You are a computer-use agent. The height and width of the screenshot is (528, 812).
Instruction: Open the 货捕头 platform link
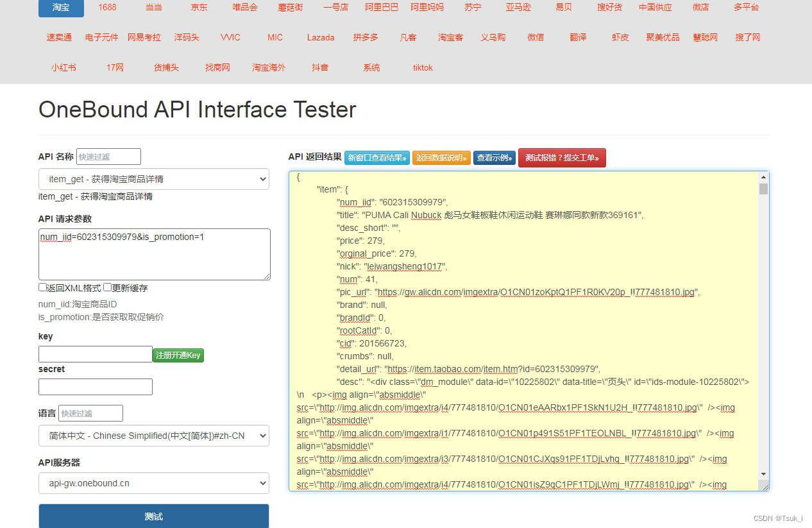(x=166, y=67)
